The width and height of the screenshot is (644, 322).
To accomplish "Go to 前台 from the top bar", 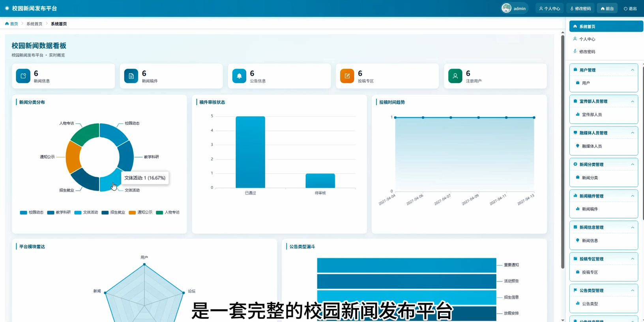I will 607,8.
